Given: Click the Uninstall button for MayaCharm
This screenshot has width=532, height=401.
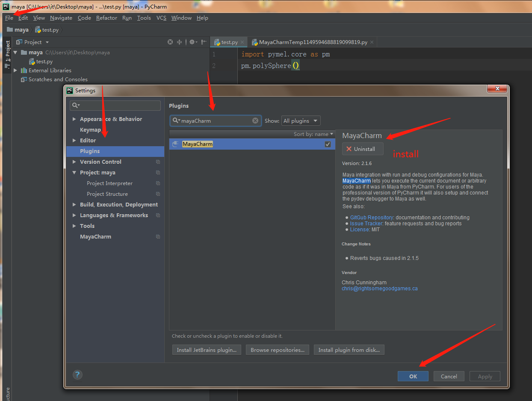Looking at the screenshot, I should point(362,149).
